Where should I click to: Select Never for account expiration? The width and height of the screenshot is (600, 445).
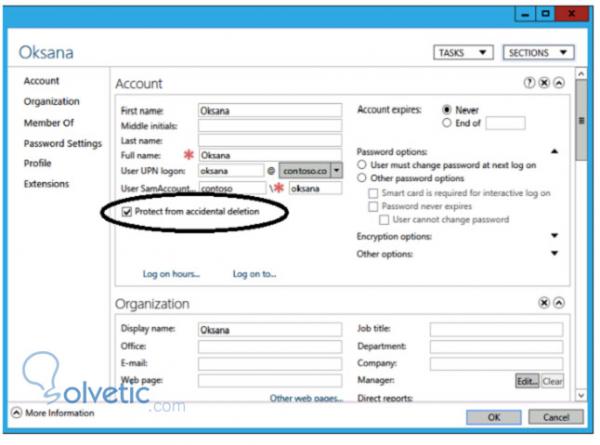click(x=447, y=110)
